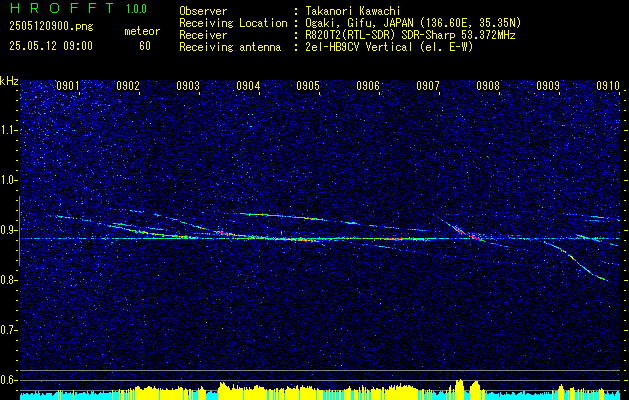Click the 0907 time marker
629x400 pixels.
(x=428, y=85)
